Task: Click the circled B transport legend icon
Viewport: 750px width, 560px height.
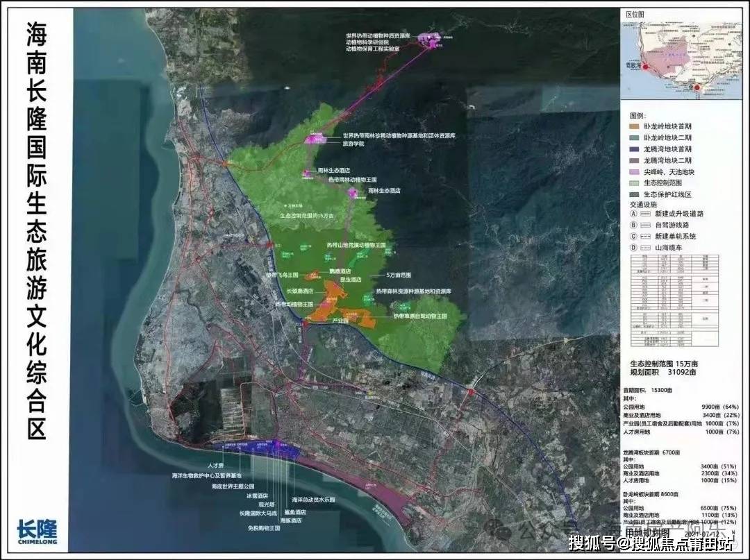Action: [634, 225]
